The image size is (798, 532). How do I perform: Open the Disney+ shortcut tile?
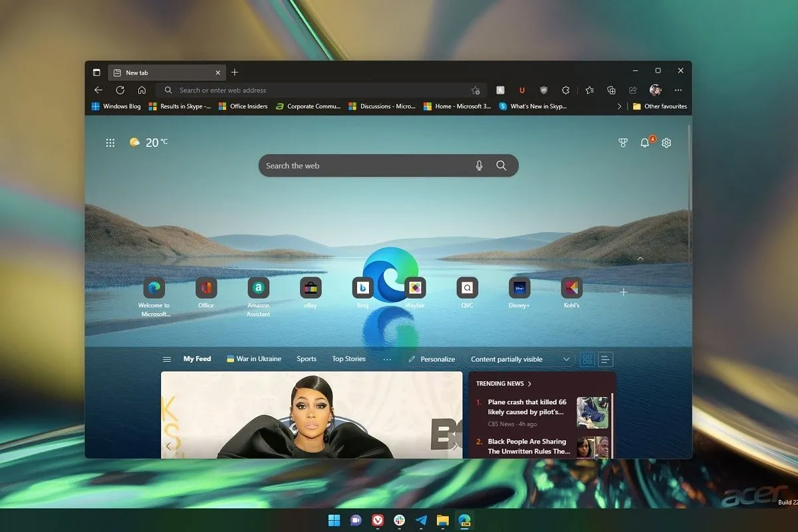click(519, 288)
